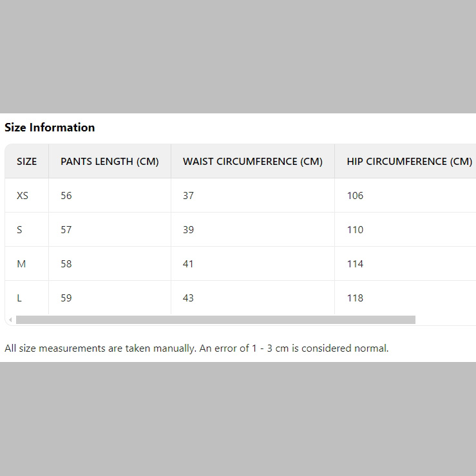This screenshot has height=476, width=476.
Task: Click the WAIST CIRCUMFERENCE (CM) header
Action: (x=252, y=162)
